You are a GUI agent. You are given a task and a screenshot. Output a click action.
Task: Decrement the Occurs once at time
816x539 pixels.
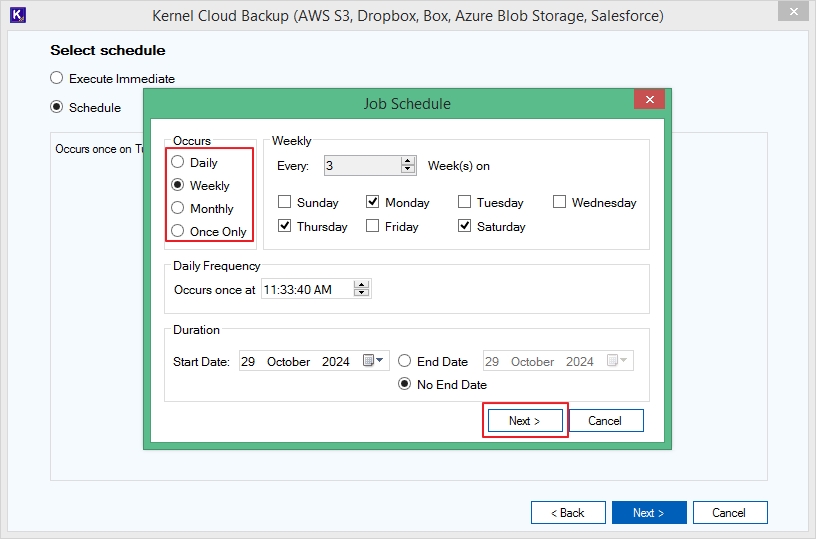click(361, 292)
